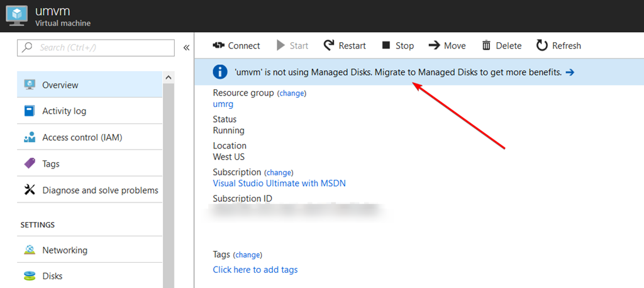Click the Restart arrow icon
The height and width of the screenshot is (288, 644).
click(x=329, y=45)
